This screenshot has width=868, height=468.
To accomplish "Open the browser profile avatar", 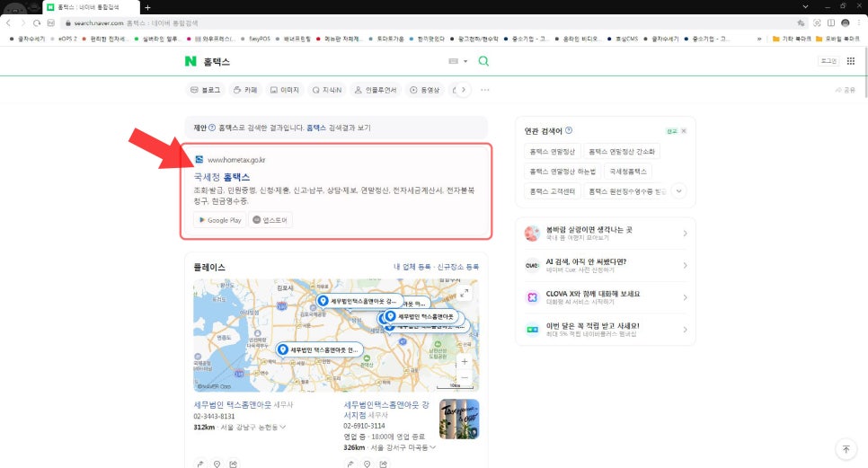I will tap(846, 22).
